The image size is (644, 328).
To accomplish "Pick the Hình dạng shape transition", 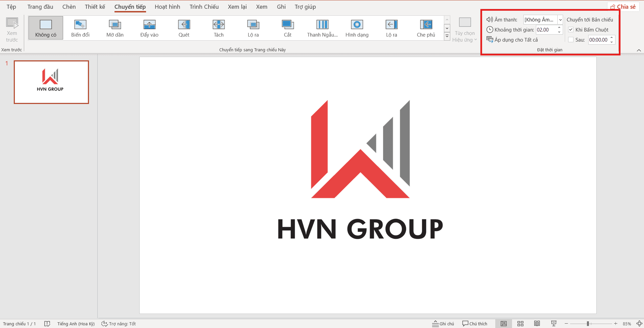I will [357, 28].
